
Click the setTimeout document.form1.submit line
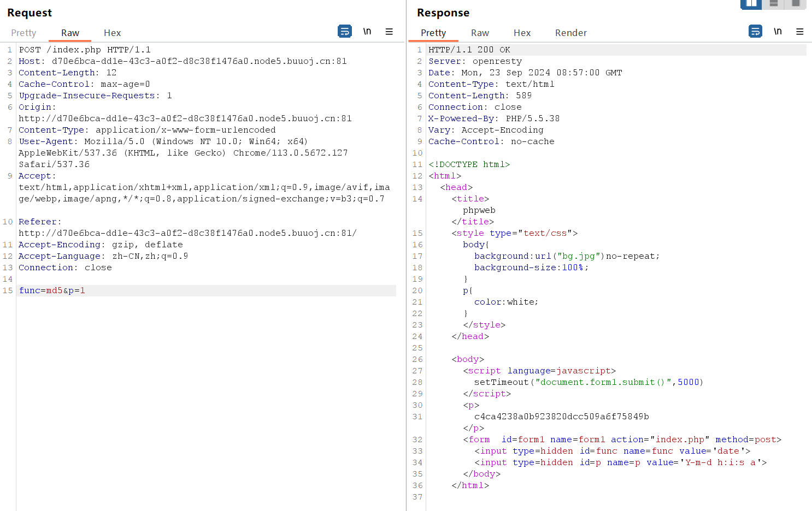[x=589, y=382]
